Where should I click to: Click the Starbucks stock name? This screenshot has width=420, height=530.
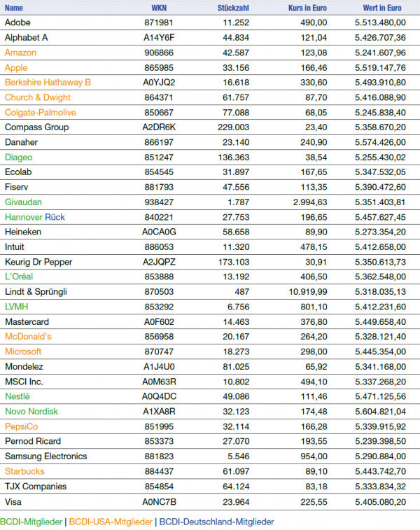[x=24, y=471]
